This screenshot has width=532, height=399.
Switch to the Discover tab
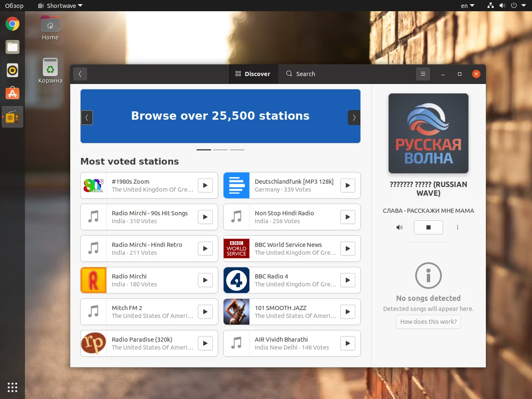coord(253,74)
